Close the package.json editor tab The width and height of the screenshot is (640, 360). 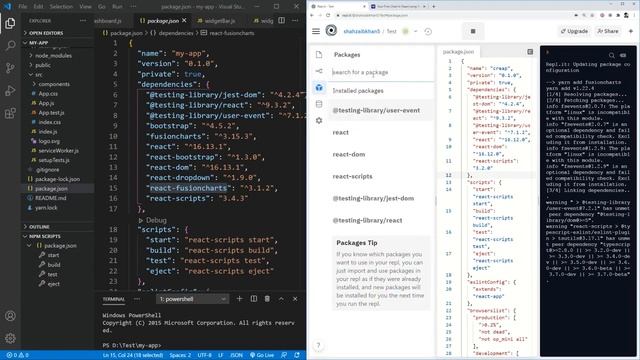[184, 20]
